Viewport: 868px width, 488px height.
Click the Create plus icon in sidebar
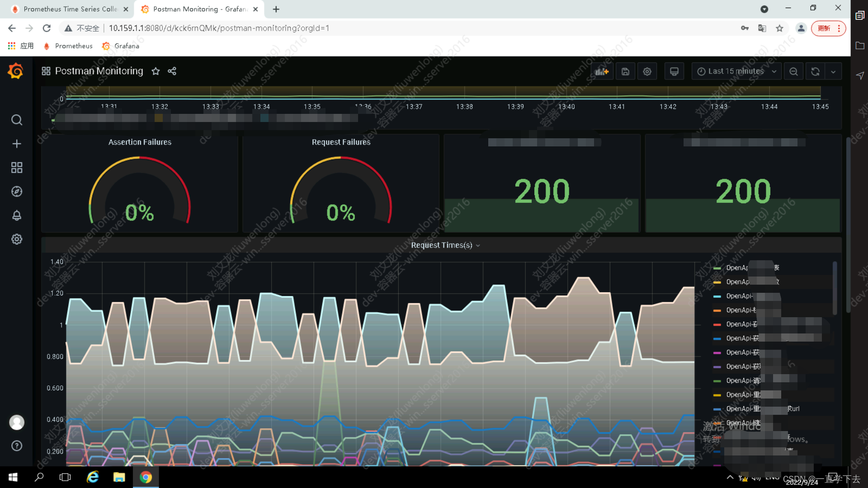(17, 144)
